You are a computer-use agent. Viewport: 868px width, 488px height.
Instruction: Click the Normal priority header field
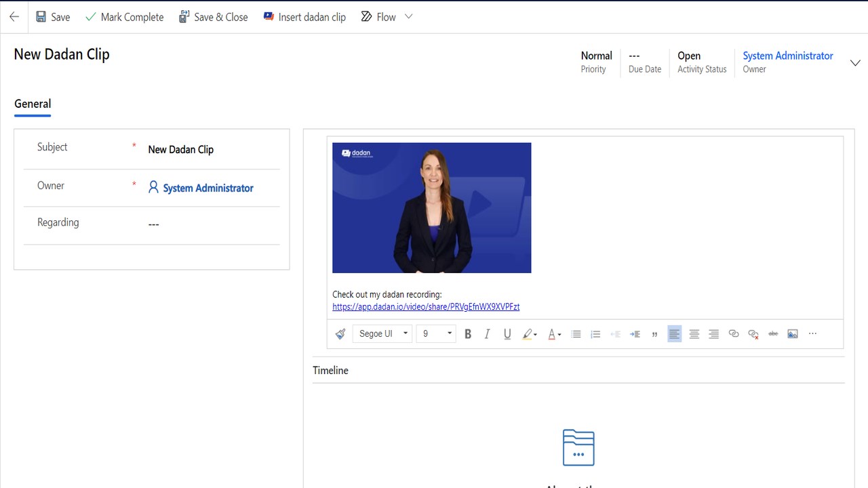[596, 62]
